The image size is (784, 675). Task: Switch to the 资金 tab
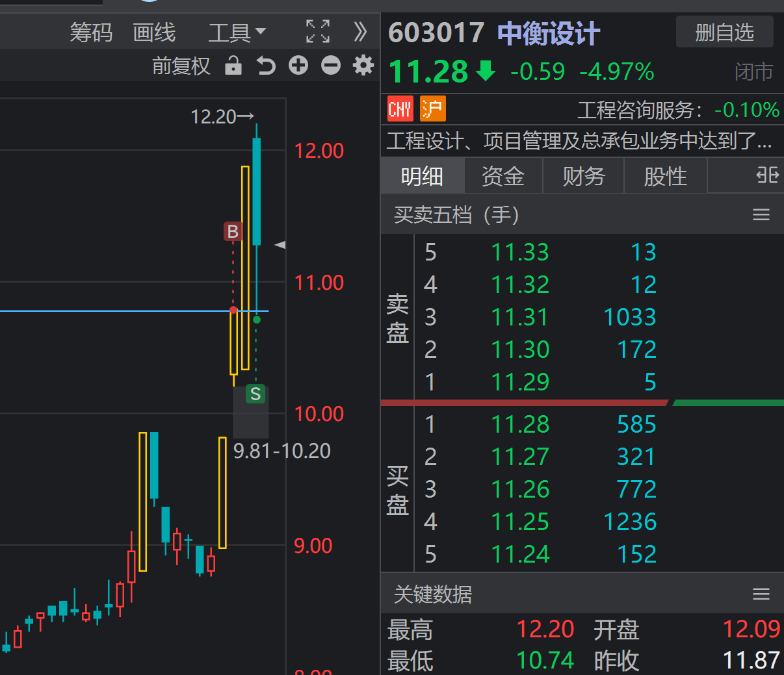click(503, 176)
